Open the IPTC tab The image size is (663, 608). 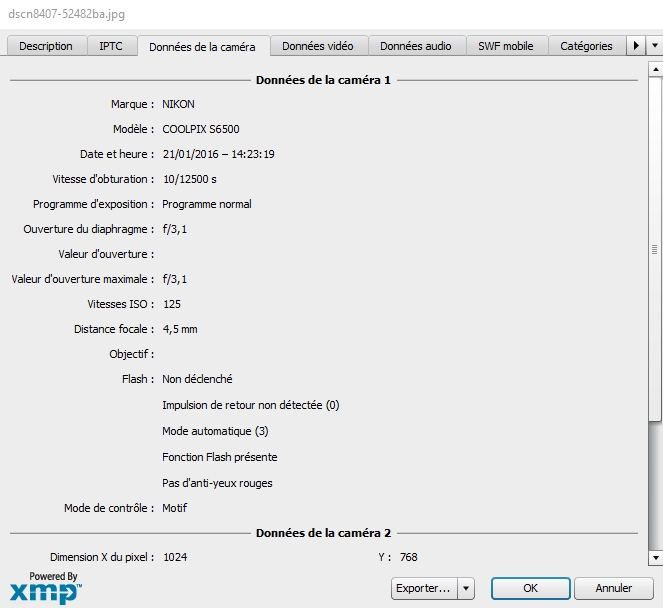(111, 46)
